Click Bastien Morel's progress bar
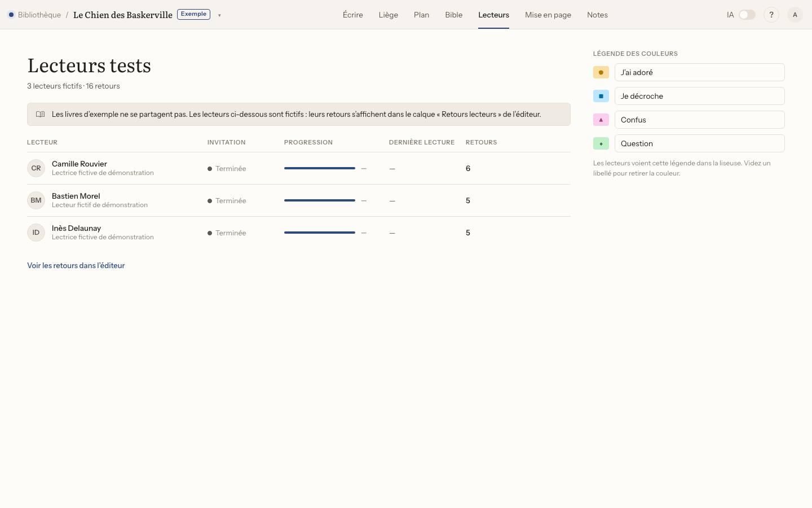 320,200
